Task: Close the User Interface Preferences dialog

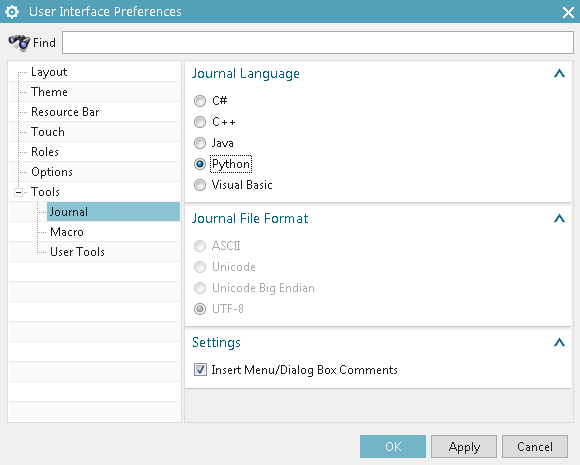Action: point(568,13)
